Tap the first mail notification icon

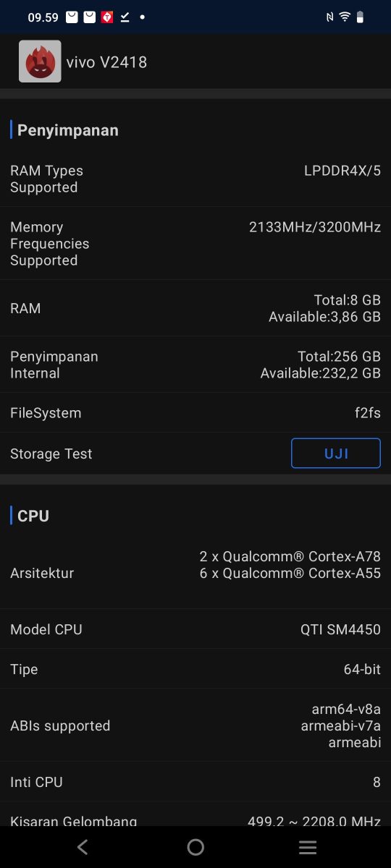(72, 17)
